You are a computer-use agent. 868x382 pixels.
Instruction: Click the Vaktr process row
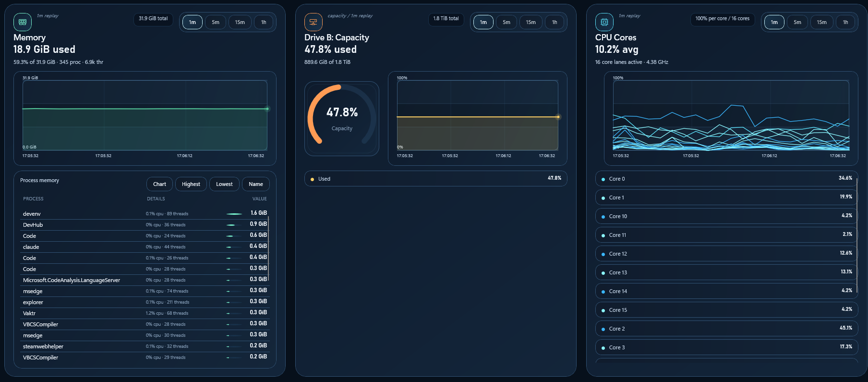coord(145,313)
